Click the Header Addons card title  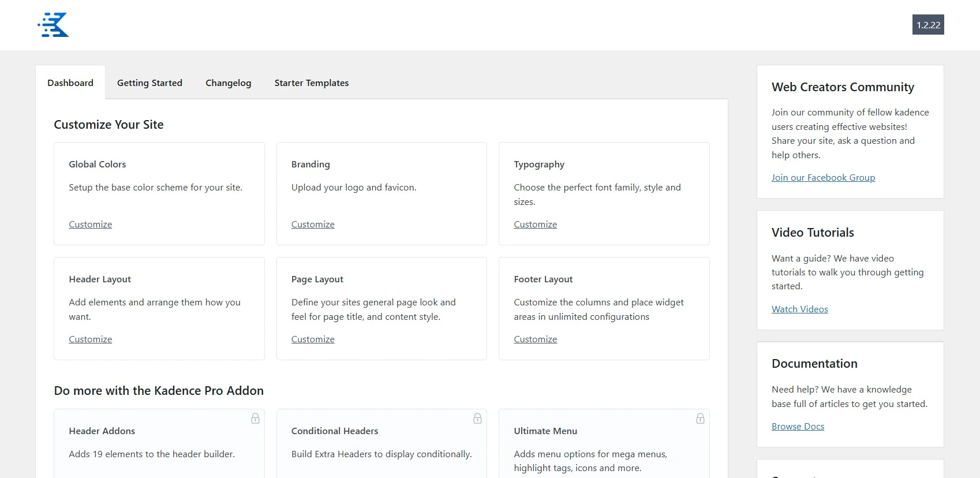coord(102,431)
